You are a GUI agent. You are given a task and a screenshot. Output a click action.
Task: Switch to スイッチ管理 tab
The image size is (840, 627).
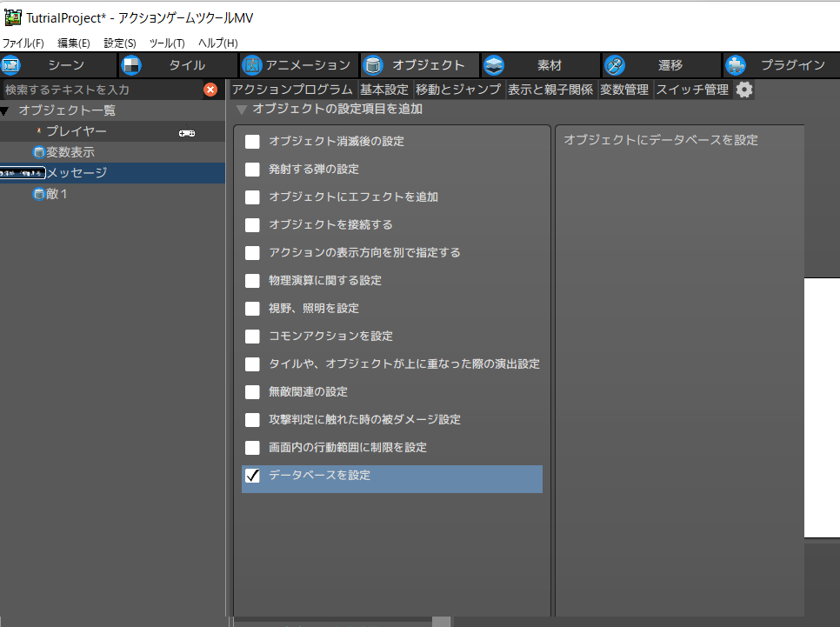[692, 90]
